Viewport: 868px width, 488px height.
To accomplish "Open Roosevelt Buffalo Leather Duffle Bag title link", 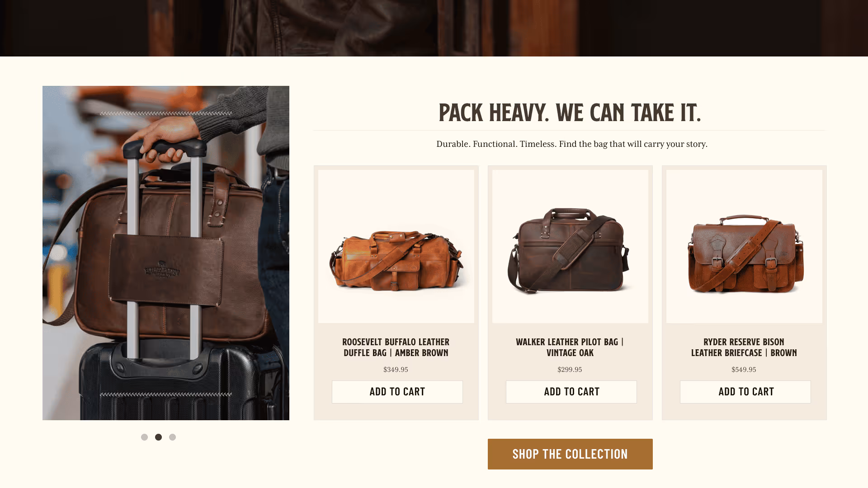I will coord(396,347).
